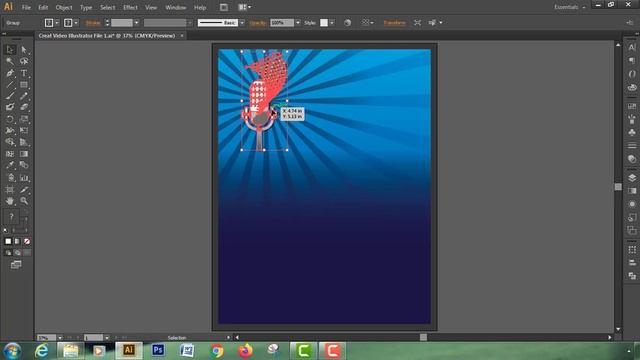Select the Pen tool
Image resolution: width=640 pixels, height=360 pixels.
10,73
